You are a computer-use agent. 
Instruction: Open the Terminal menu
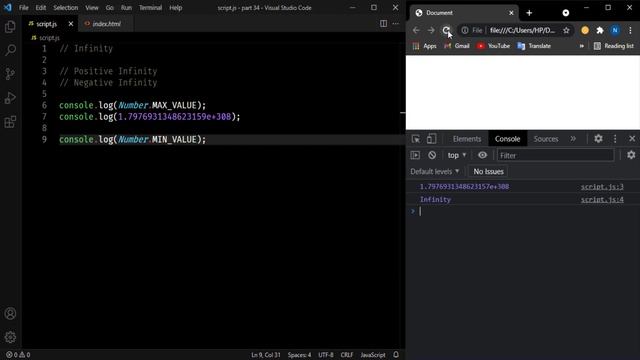pyautogui.click(x=150, y=8)
